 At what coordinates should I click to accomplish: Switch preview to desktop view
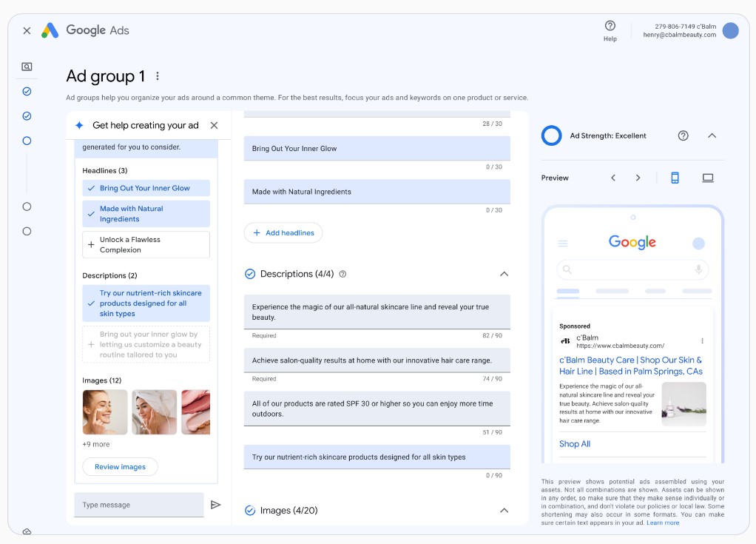coord(707,178)
